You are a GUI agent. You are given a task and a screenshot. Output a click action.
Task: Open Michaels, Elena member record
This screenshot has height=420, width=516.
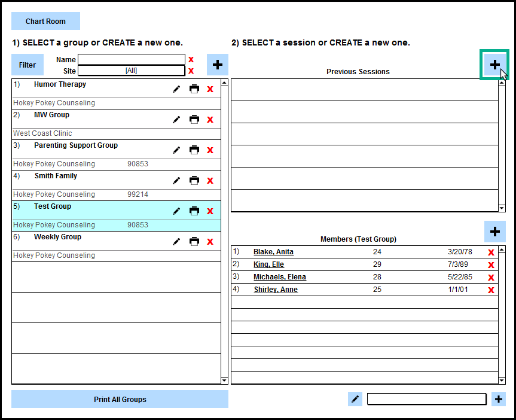pyautogui.click(x=279, y=277)
